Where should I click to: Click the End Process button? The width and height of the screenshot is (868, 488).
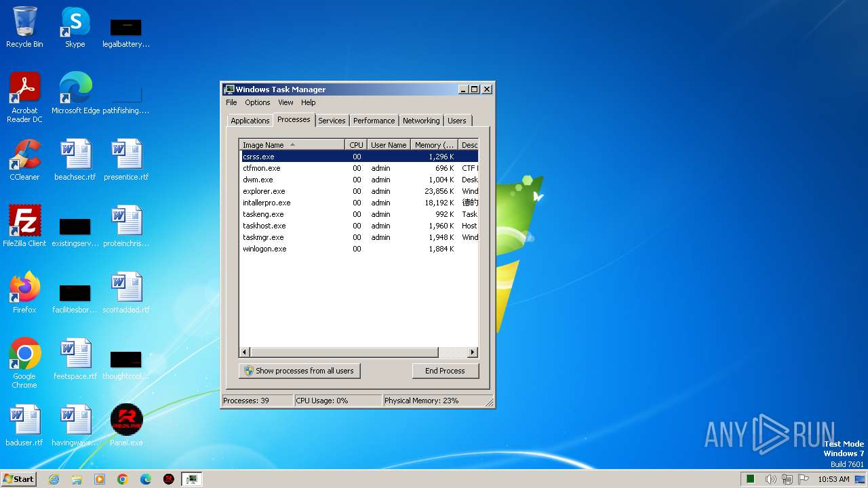(445, 371)
